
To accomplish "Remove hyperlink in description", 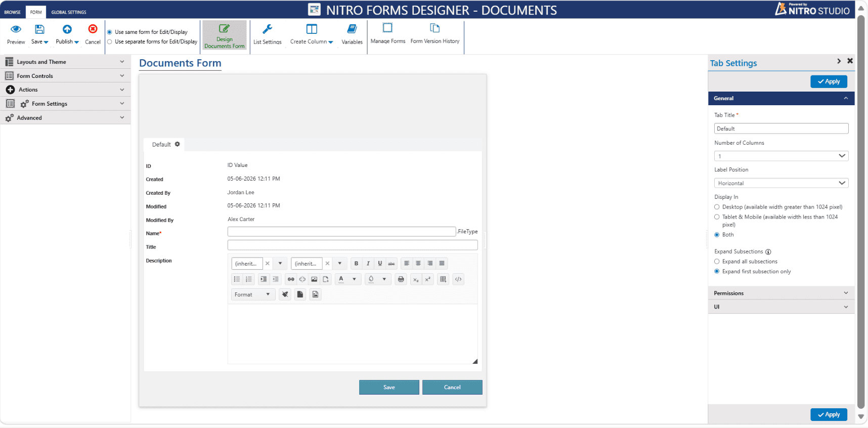I will [302, 279].
